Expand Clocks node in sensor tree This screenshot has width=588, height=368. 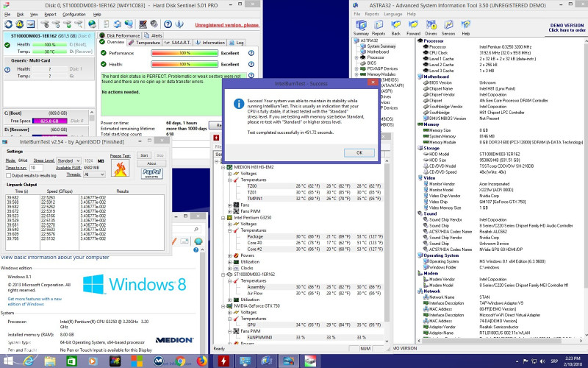point(229,269)
